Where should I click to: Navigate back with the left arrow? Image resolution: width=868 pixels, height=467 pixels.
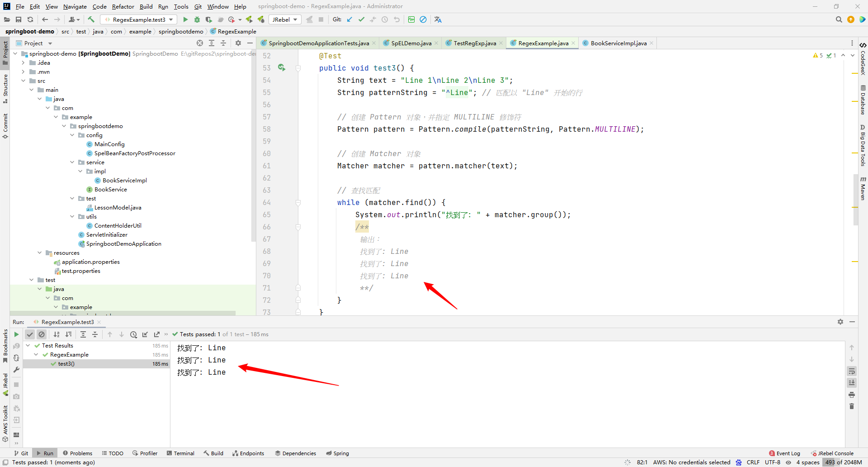pyautogui.click(x=45, y=19)
